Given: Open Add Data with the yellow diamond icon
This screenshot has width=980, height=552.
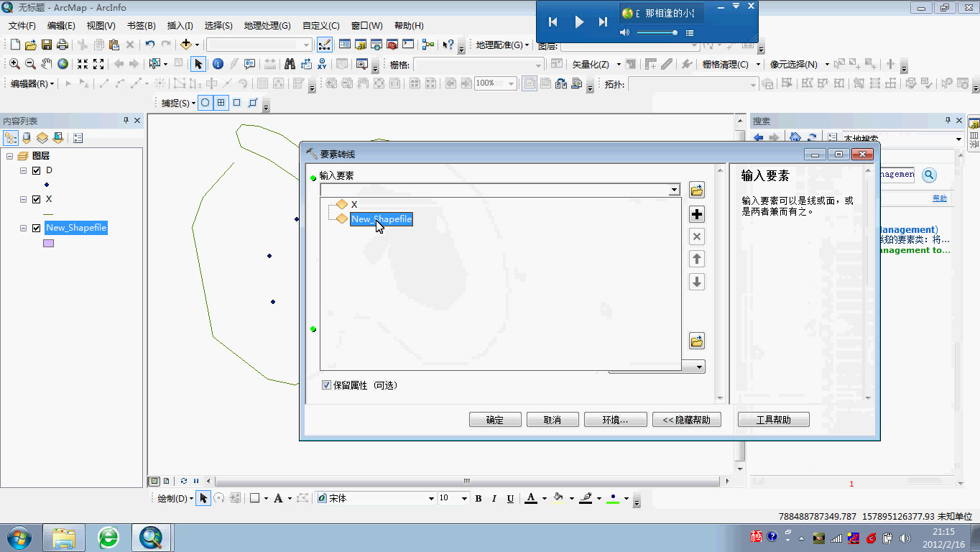Looking at the screenshot, I should pyautogui.click(x=186, y=45).
